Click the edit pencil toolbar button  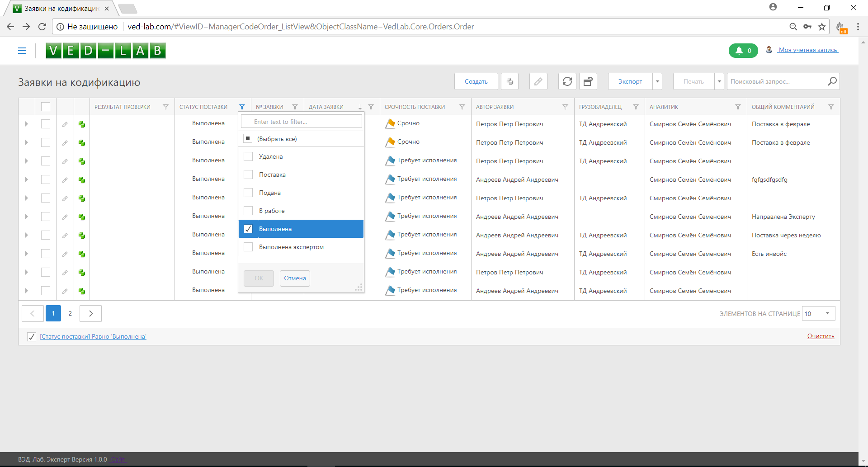pyautogui.click(x=538, y=81)
